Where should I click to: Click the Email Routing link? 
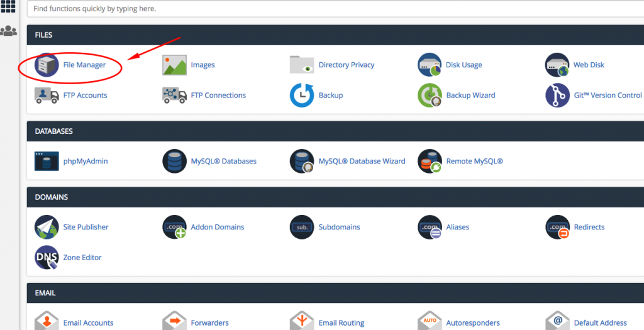pos(341,323)
